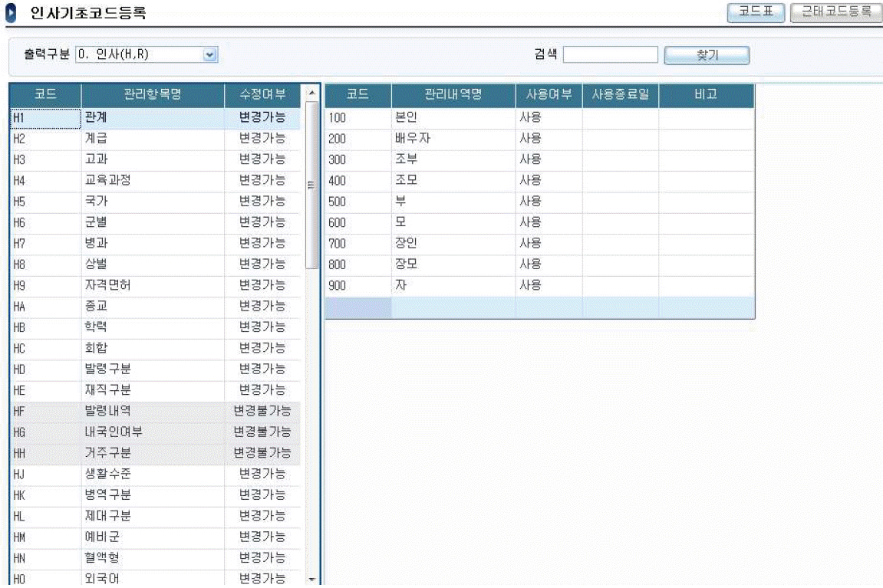Click the 사용종료일 column header
883x588 pixels.
(620, 96)
